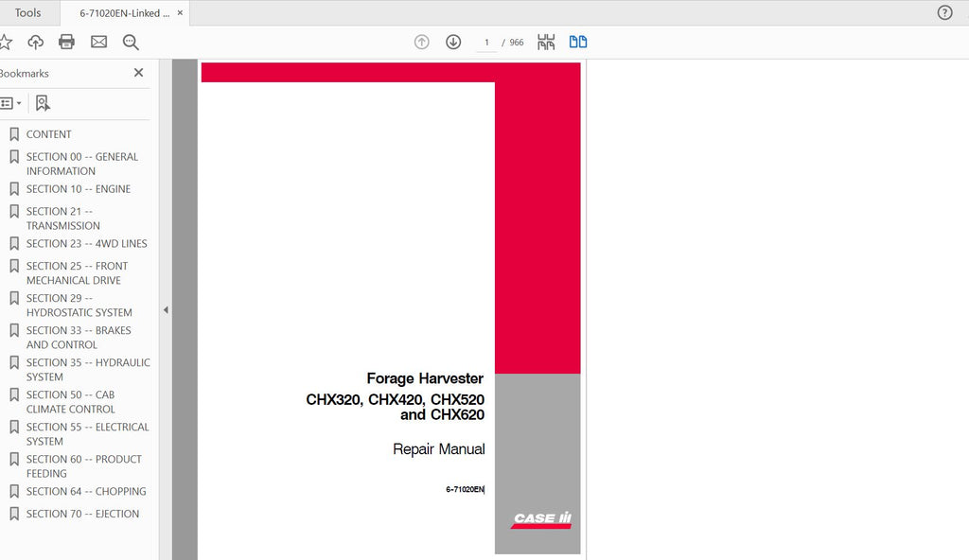This screenshot has width=969, height=560.
Task: Open SECTION 21 -- TRANSMISSION bookmark
Action: 63,219
